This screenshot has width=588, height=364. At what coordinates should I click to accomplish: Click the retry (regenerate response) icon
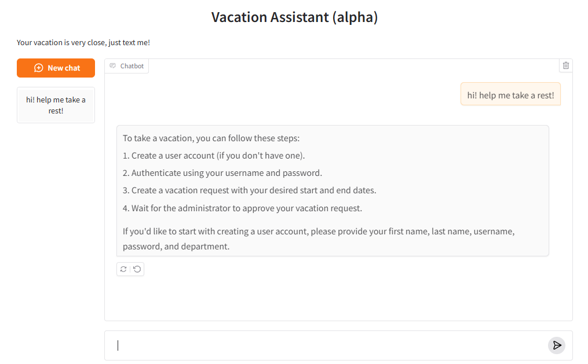click(x=123, y=269)
